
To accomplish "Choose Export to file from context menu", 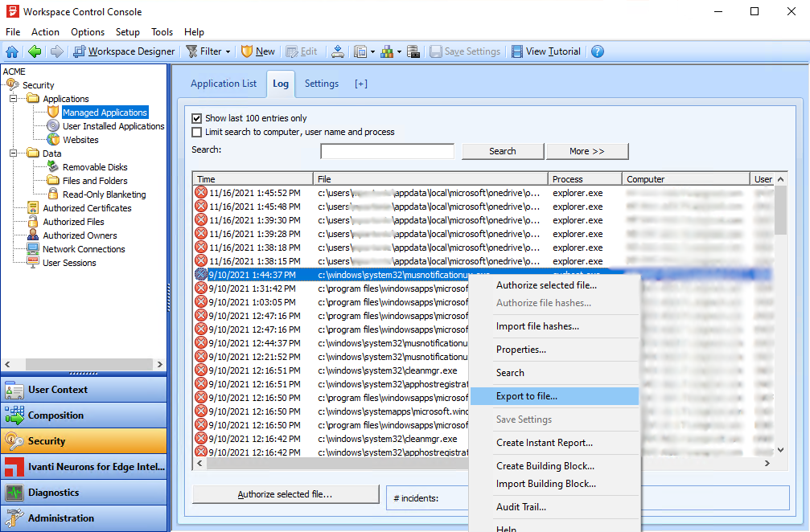I will click(526, 396).
